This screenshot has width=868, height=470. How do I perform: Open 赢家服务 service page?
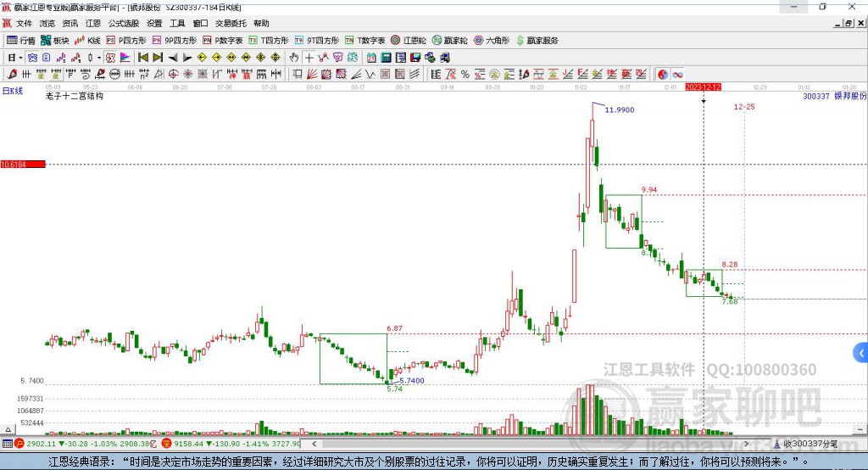coord(537,41)
